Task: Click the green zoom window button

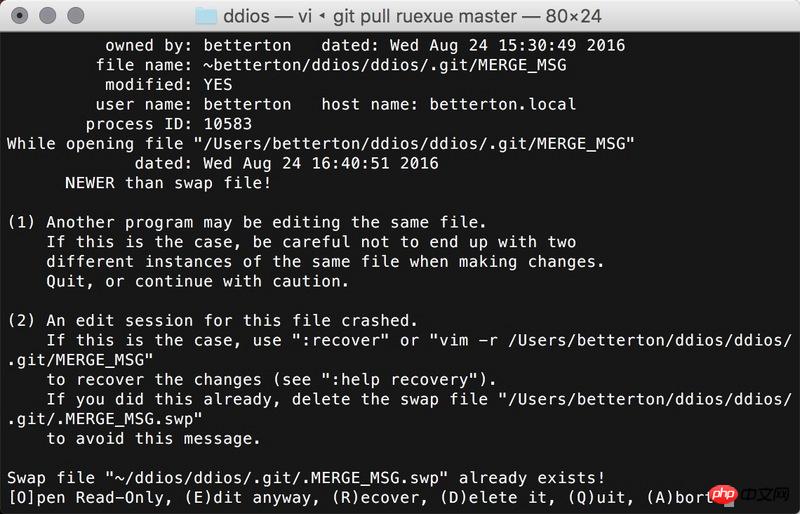Action: 76,16
